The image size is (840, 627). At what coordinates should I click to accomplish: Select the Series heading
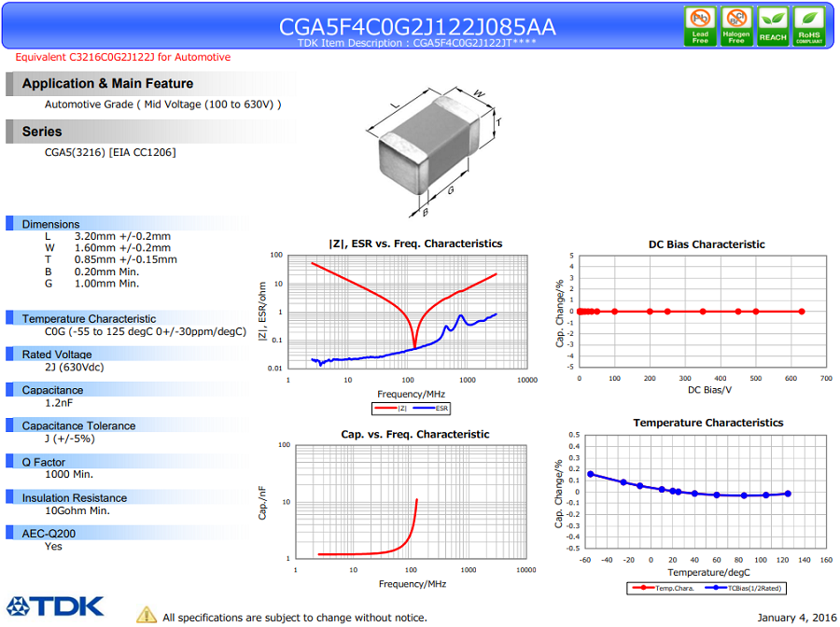click(x=42, y=132)
